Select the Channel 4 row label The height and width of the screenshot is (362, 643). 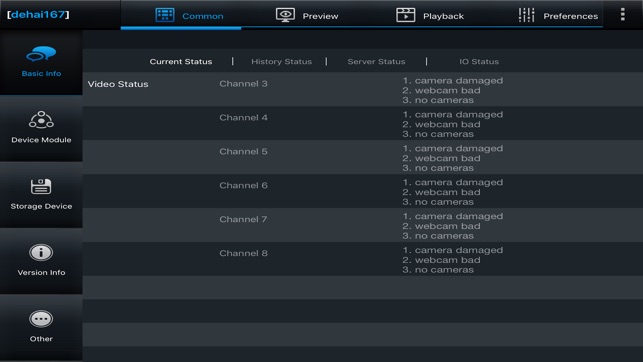coord(243,118)
